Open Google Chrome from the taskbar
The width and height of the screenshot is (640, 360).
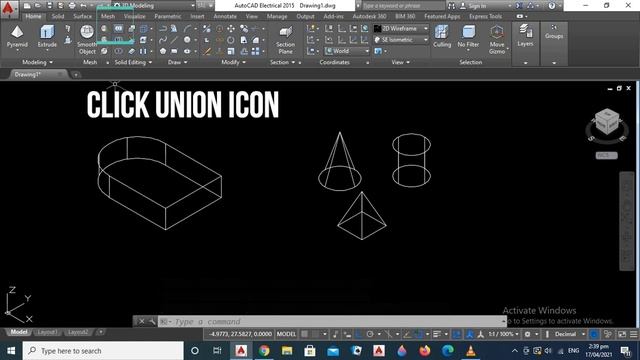[x=264, y=351]
